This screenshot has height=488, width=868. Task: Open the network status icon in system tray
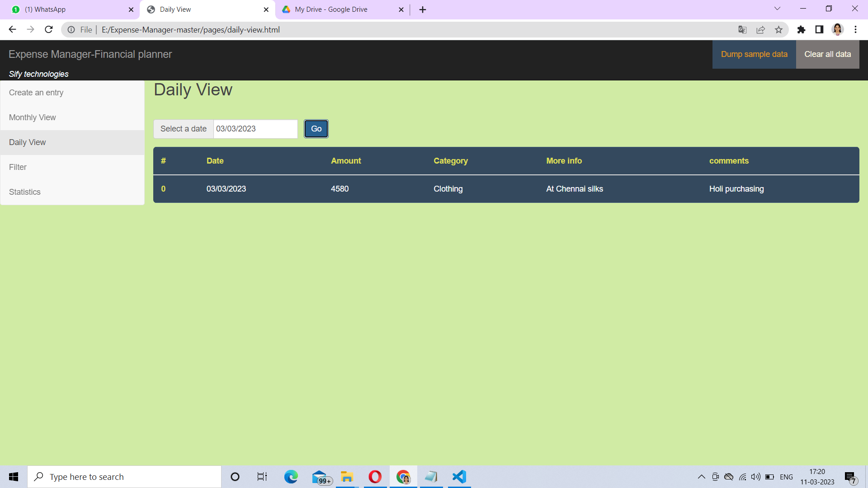tap(743, 476)
